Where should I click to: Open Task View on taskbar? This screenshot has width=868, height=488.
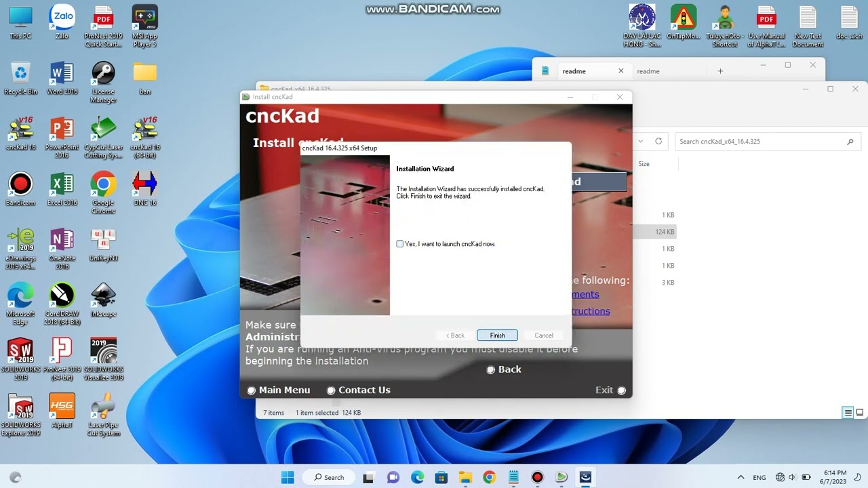368,477
